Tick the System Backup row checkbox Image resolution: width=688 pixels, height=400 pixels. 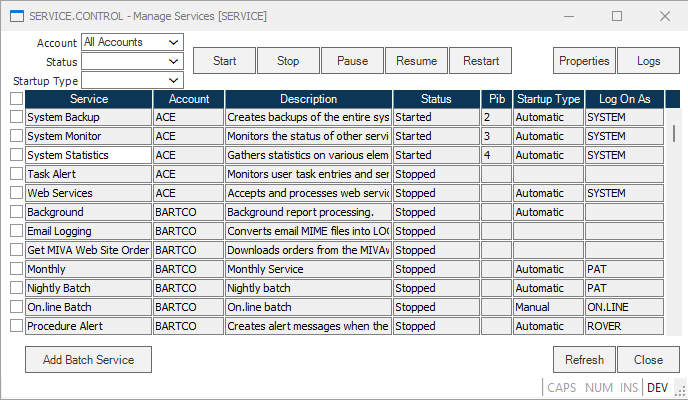[x=16, y=117]
